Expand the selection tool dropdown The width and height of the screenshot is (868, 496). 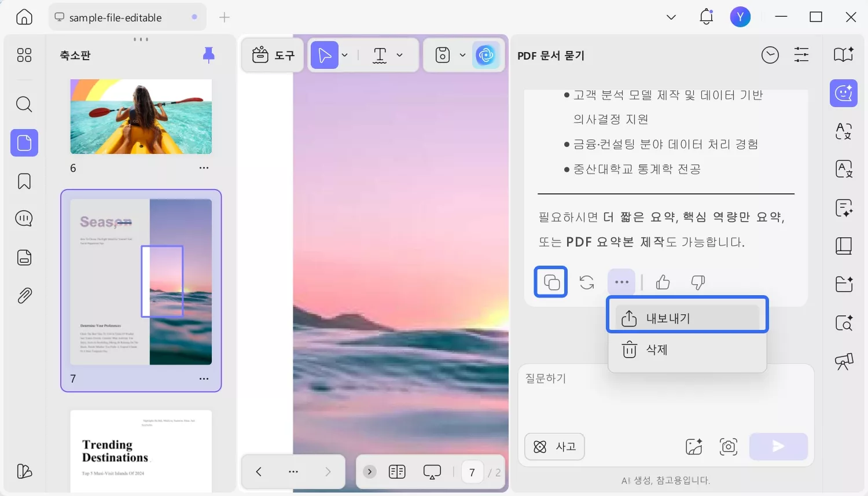click(x=345, y=55)
